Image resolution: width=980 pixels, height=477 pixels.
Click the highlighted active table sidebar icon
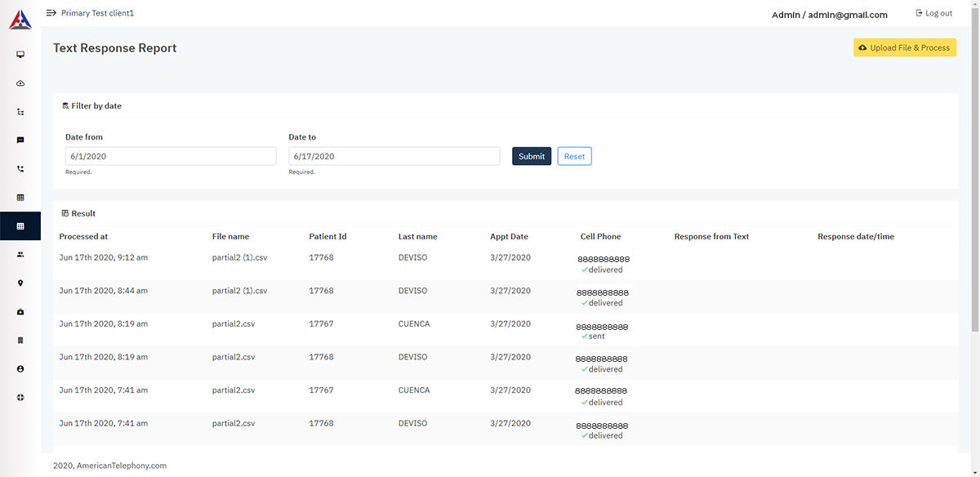tap(20, 226)
